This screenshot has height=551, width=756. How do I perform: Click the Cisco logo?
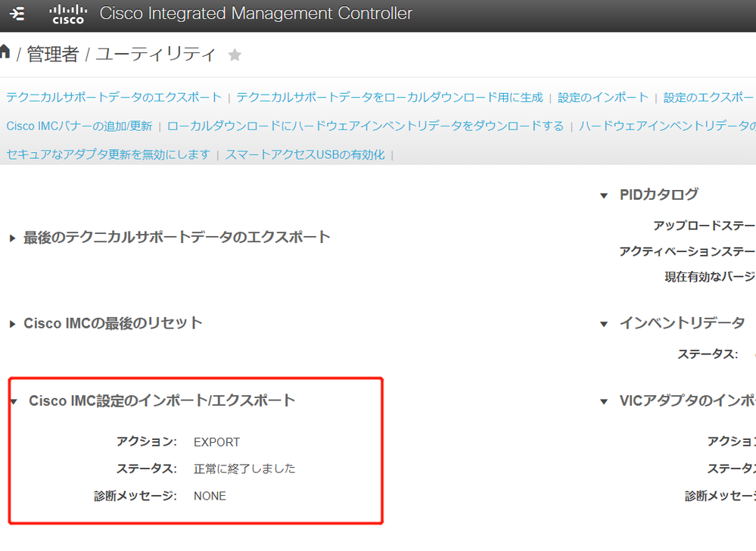click(x=68, y=14)
